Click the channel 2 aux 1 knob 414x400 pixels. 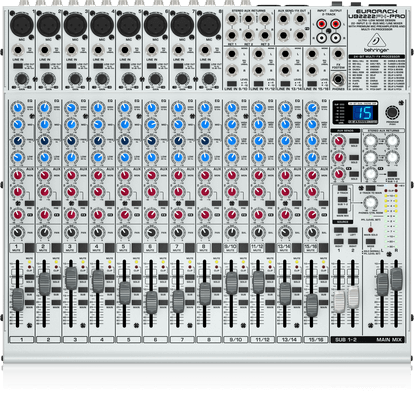(x=45, y=175)
